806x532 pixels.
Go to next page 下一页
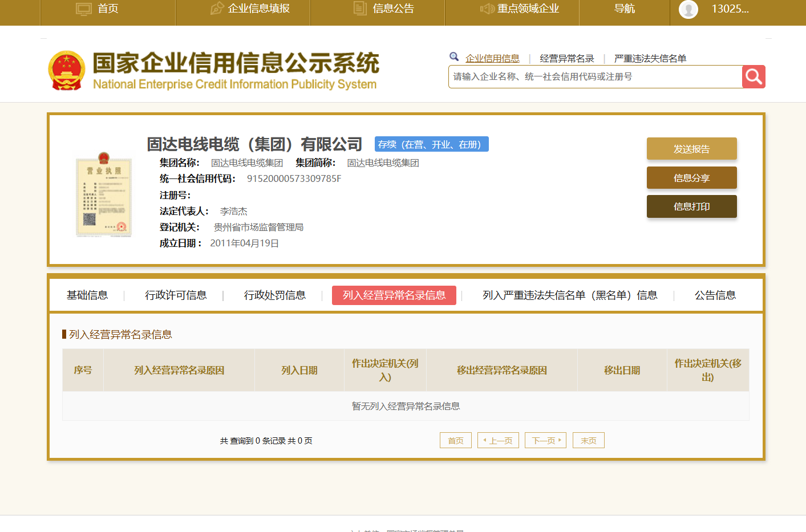tap(545, 440)
